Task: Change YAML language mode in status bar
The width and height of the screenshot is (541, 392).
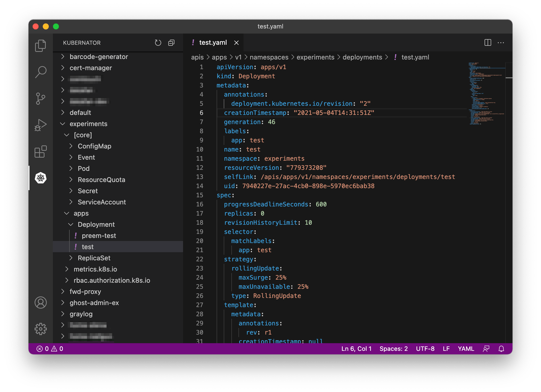Action: (x=466, y=349)
